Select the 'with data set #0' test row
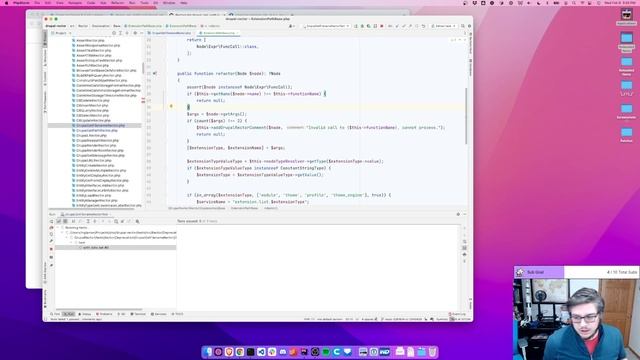 point(116,247)
